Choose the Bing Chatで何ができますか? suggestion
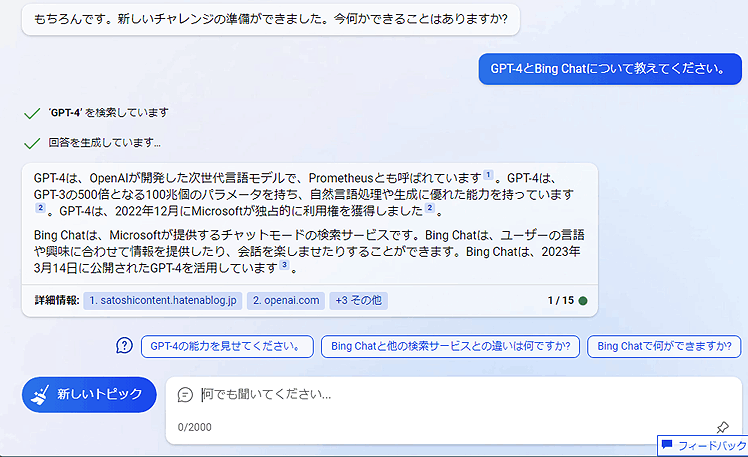The image size is (748, 457). coord(664,346)
